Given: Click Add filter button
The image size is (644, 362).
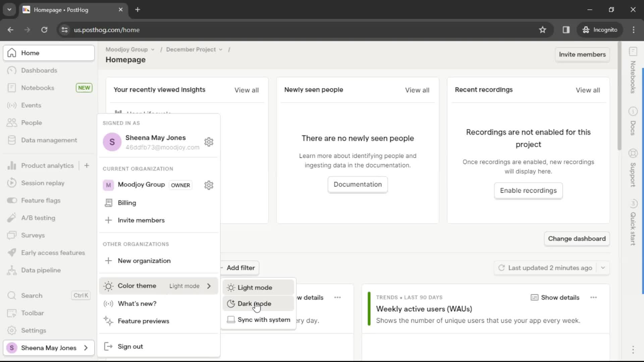Looking at the screenshot, I should click(239, 268).
